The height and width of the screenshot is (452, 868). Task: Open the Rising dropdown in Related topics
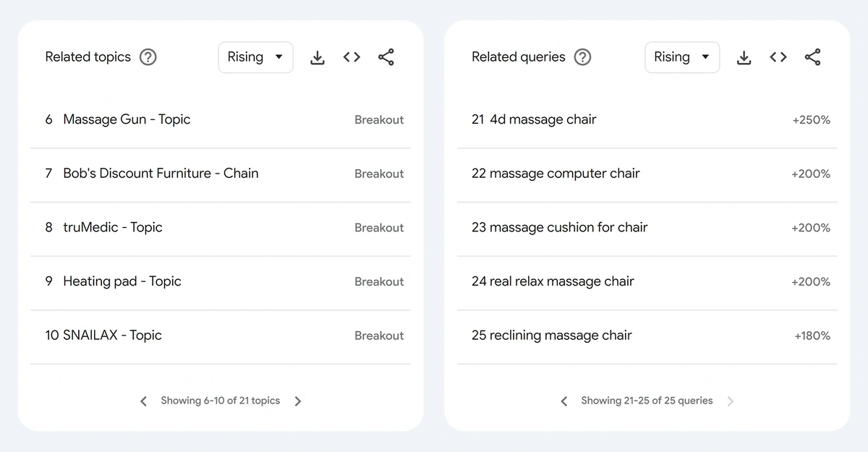pyautogui.click(x=255, y=57)
